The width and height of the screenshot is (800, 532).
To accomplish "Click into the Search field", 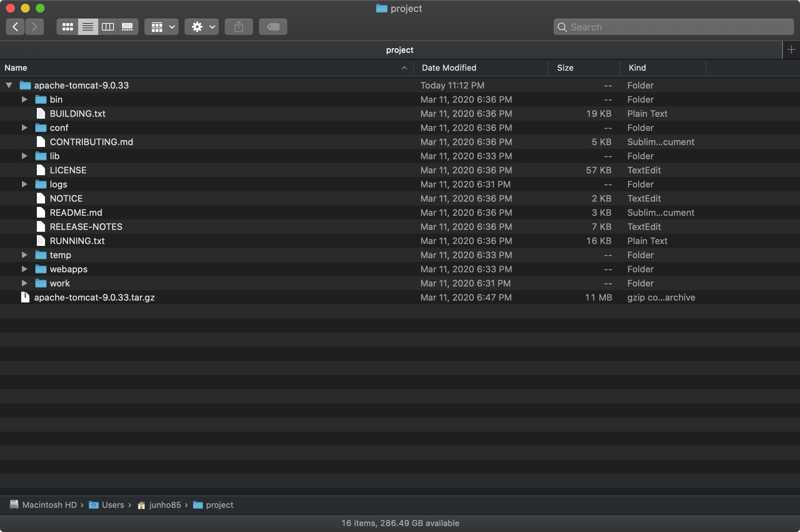I will (673, 27).
